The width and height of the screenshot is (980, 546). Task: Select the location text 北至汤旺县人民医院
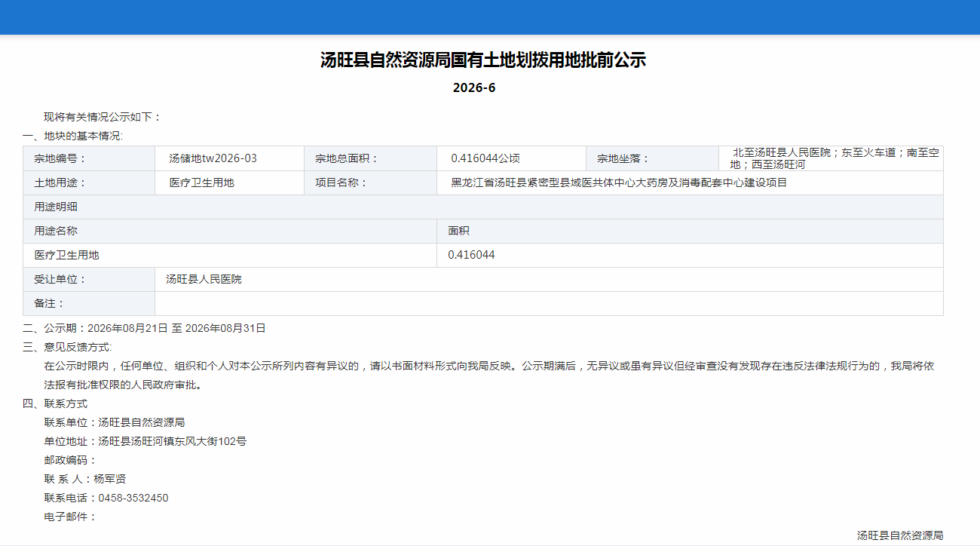[781, 152]
